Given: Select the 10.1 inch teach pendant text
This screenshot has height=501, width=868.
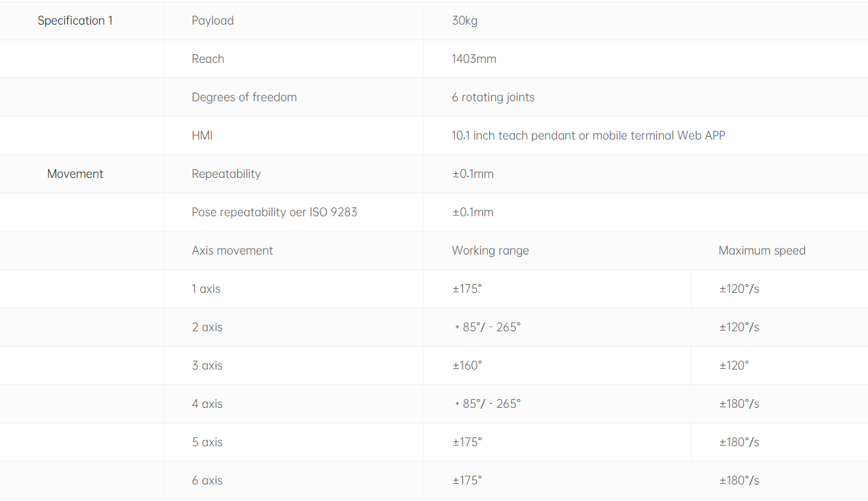Looking at the screenshot, I should [514, 136].
